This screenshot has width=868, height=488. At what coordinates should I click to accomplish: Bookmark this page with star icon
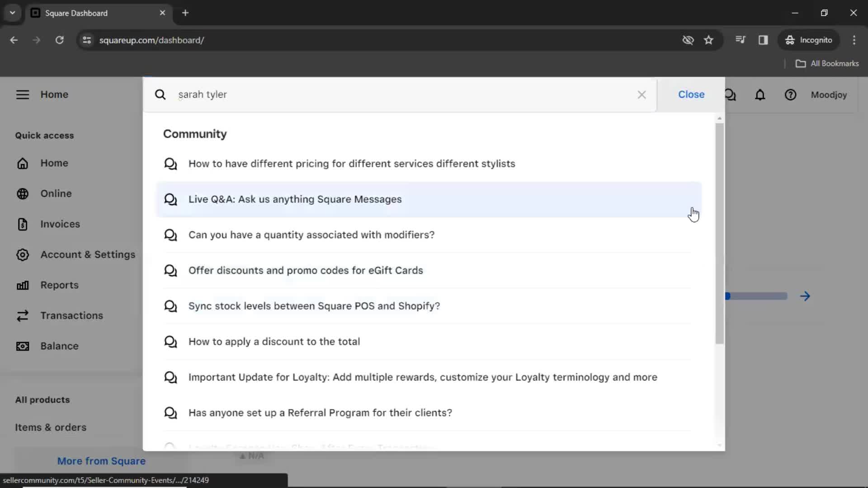point(708,40)
